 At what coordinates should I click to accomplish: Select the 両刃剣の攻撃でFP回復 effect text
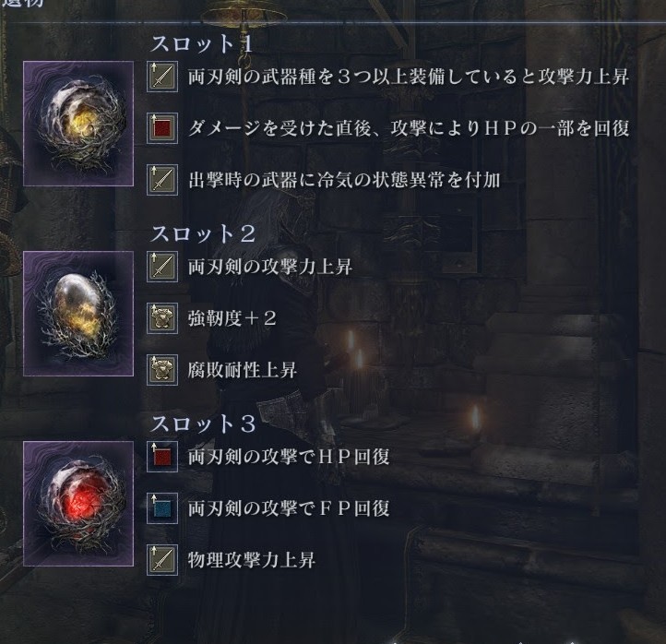tap(289, 508)
